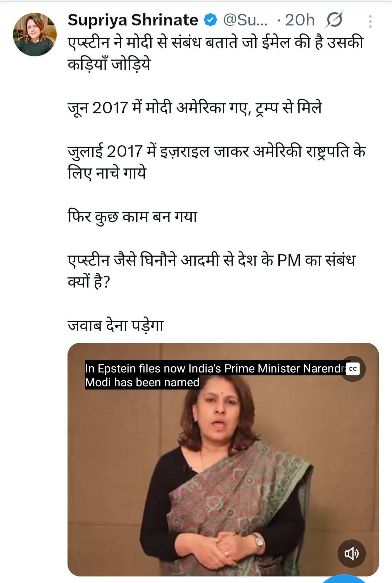Tap the blue compose button at bottom edge
Image resolution: width=392 pixels, height=583 pixels.
pyautogui.click(x=344, y=579)
